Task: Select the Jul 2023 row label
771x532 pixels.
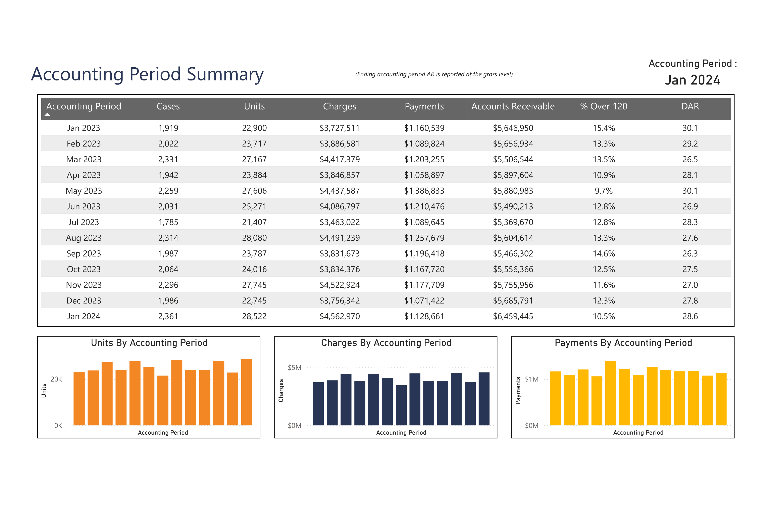Action: tap(84, 222)
